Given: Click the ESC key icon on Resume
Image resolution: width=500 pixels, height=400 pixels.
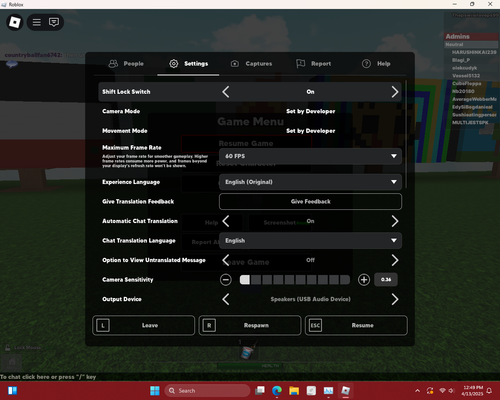Looking at the screenshot, I should coord(315,325).
